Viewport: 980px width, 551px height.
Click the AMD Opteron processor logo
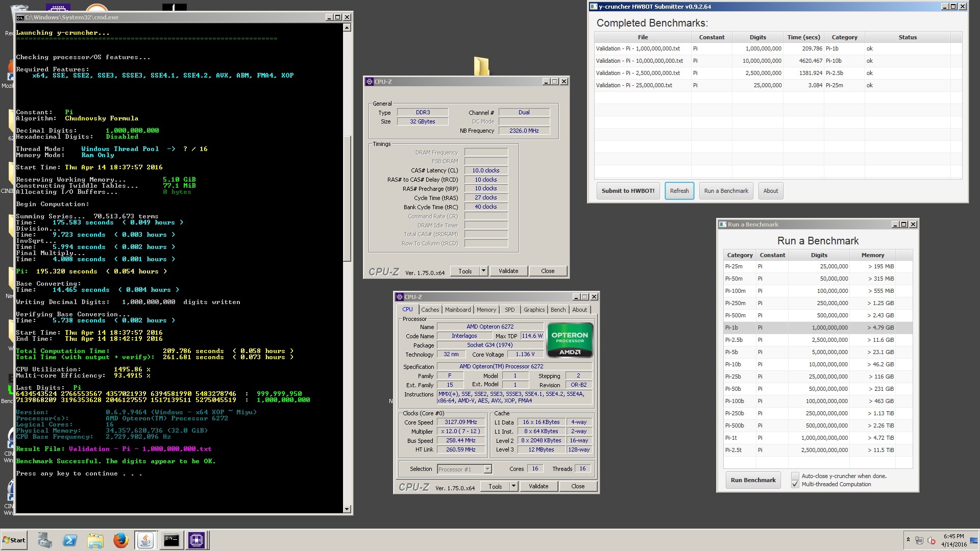pos(570,340)
